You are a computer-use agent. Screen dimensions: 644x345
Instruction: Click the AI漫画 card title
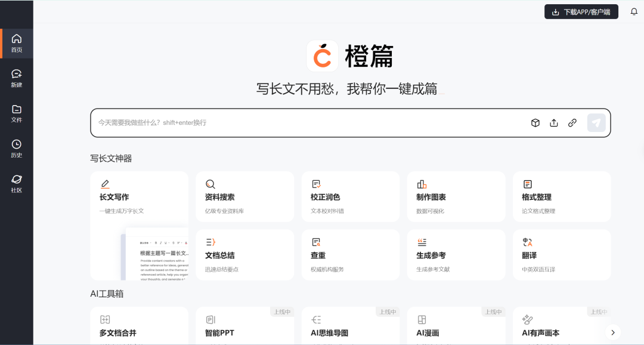428,333
